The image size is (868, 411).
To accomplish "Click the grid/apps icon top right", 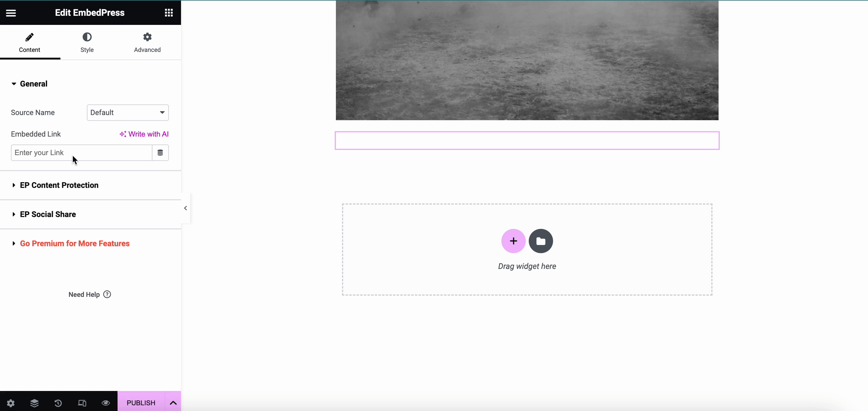I will pyautogui.click(x=169, y=12).
